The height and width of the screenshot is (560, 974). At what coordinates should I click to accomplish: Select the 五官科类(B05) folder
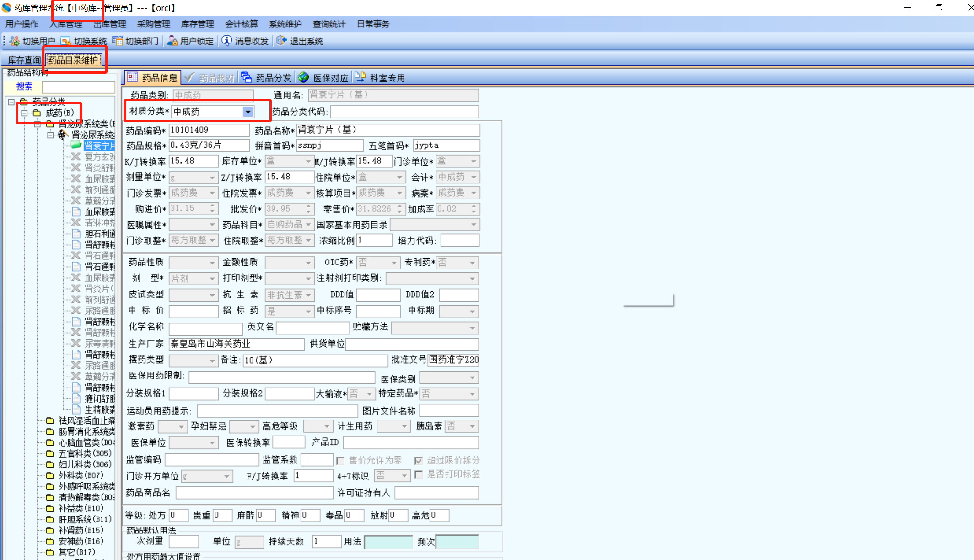85,453
